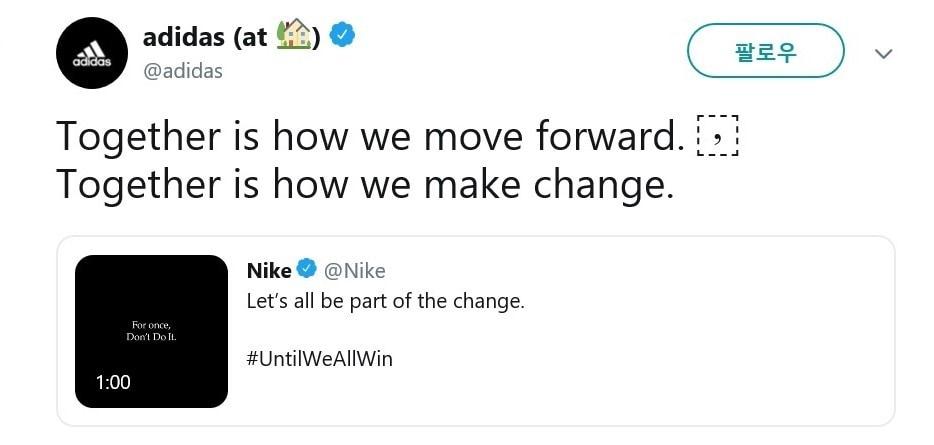Visit the @Nike handle link

(355, 271)
